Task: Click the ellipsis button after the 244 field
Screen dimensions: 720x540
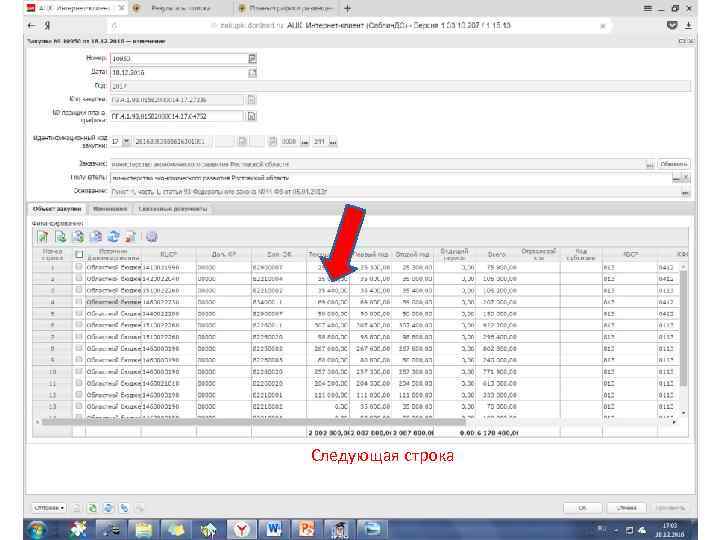Action: coord(333,142)
